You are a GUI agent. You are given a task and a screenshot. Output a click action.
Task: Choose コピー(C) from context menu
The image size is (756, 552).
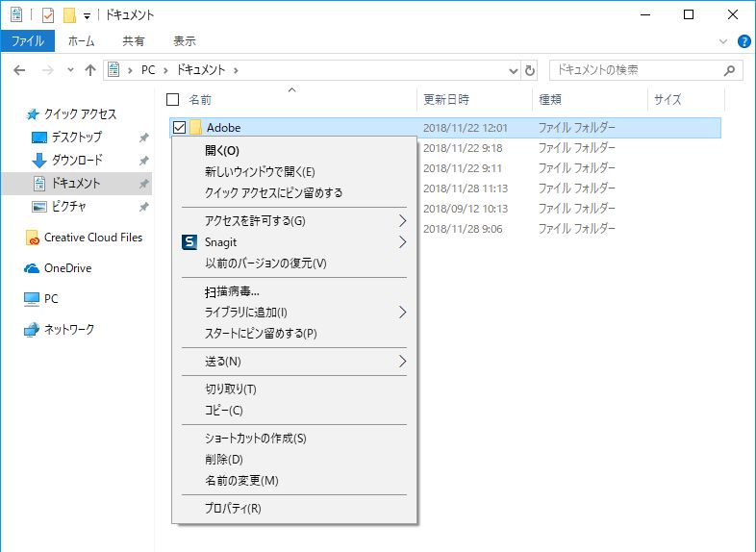(x=294, y=411)
